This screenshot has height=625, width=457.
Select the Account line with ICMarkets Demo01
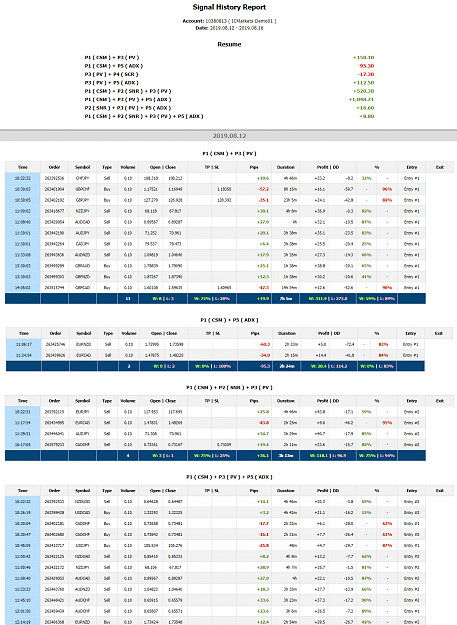point(229,21)
